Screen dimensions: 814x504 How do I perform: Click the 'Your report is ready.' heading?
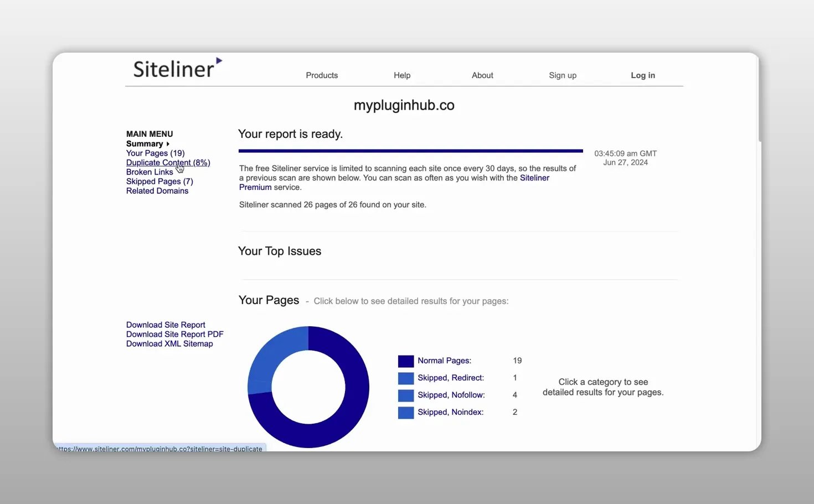coord(291,134)
